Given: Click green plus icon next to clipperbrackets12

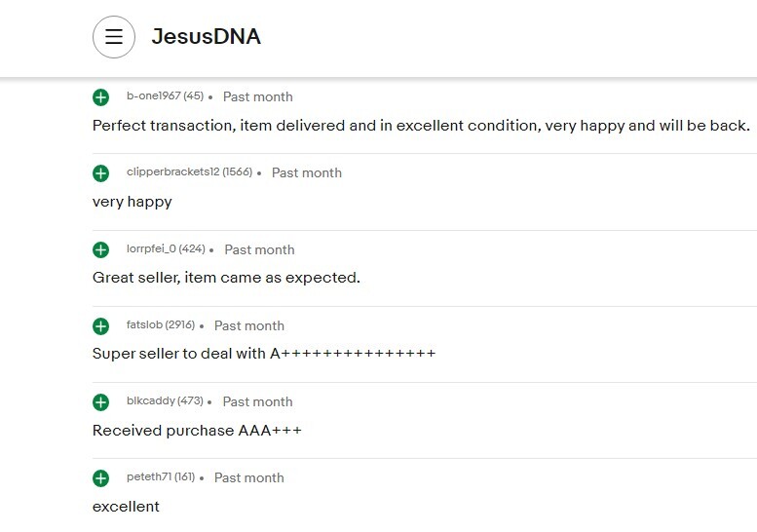Looking at the screenshot, I should 101,173.
